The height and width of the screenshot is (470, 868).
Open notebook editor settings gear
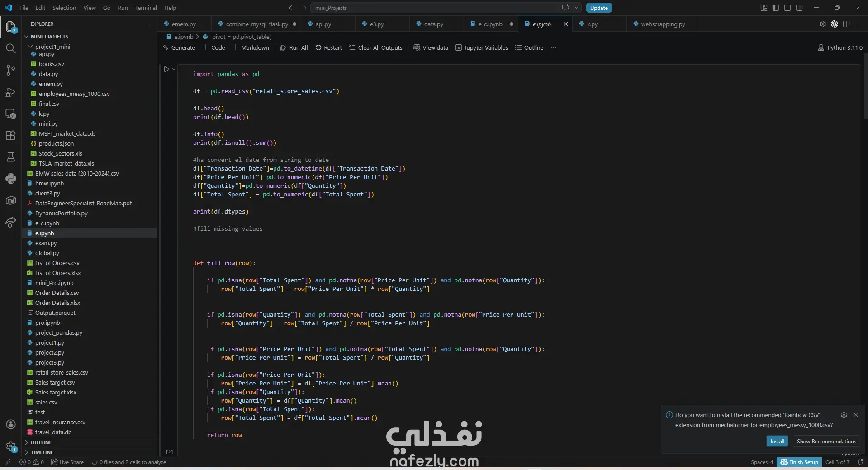pos(823,24)
